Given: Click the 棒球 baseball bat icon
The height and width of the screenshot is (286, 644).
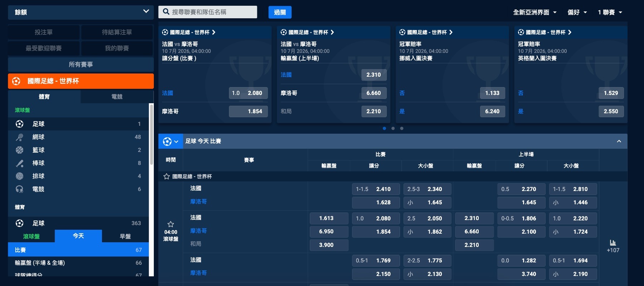Looking at the screenshot, I should (20, 163).
